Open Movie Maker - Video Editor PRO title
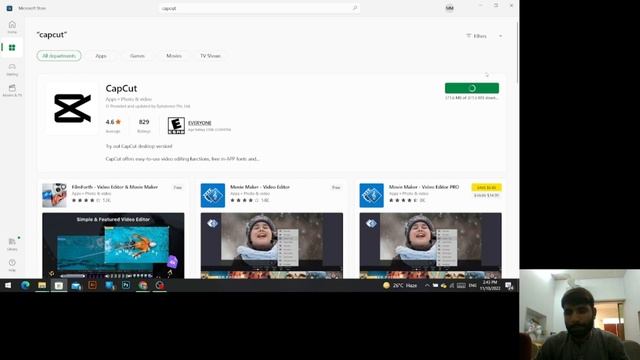 [424, 187]
